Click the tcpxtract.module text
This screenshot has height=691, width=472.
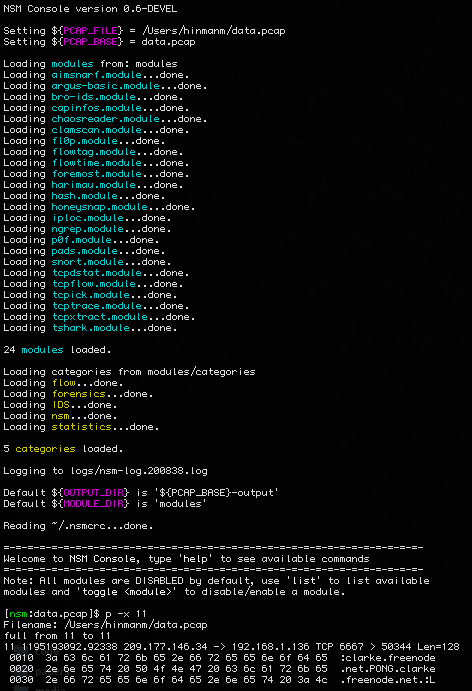pyautogui.click(x=99, y=317)
